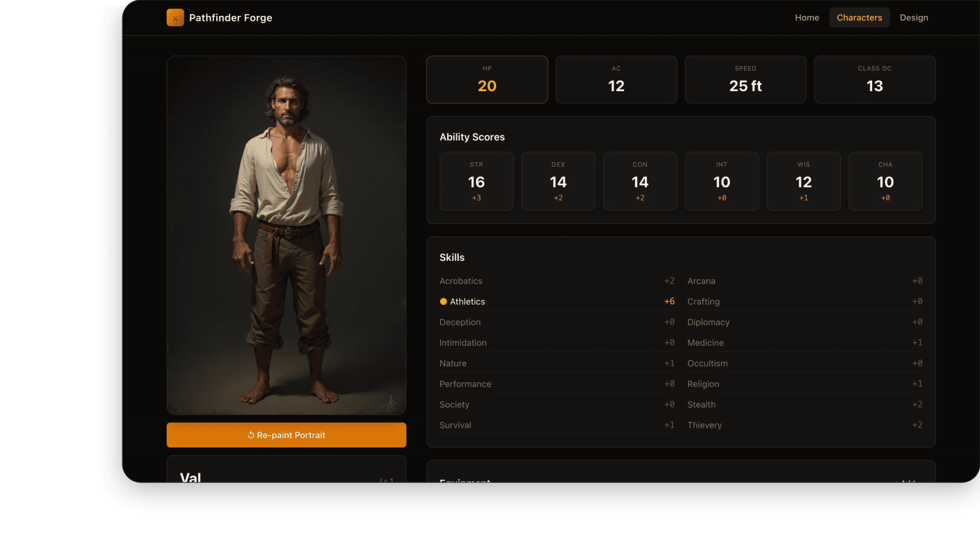
Task: Click the Society skill row
Action: click(557, 405)
